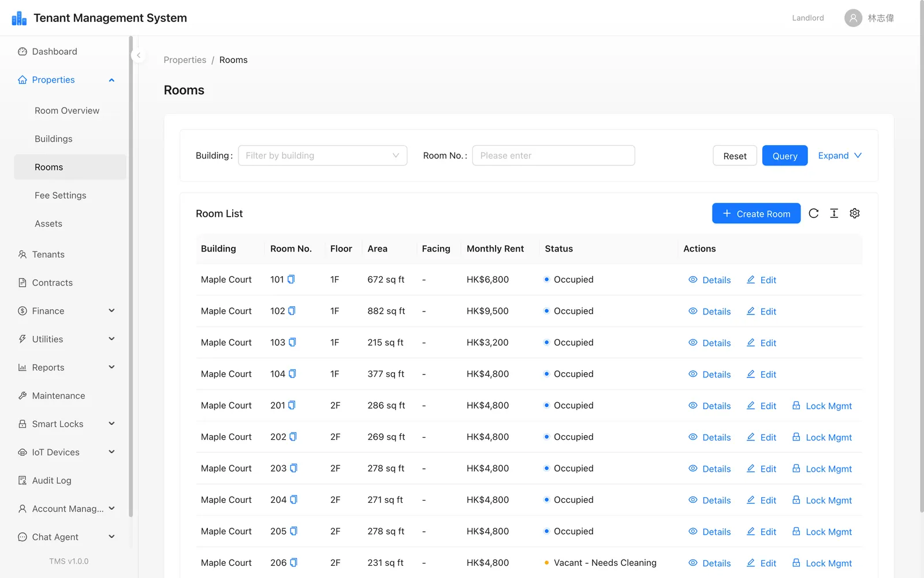Screen dimensions: 924x578
Task: Click the Landlord role label
Action: (808, 18)
